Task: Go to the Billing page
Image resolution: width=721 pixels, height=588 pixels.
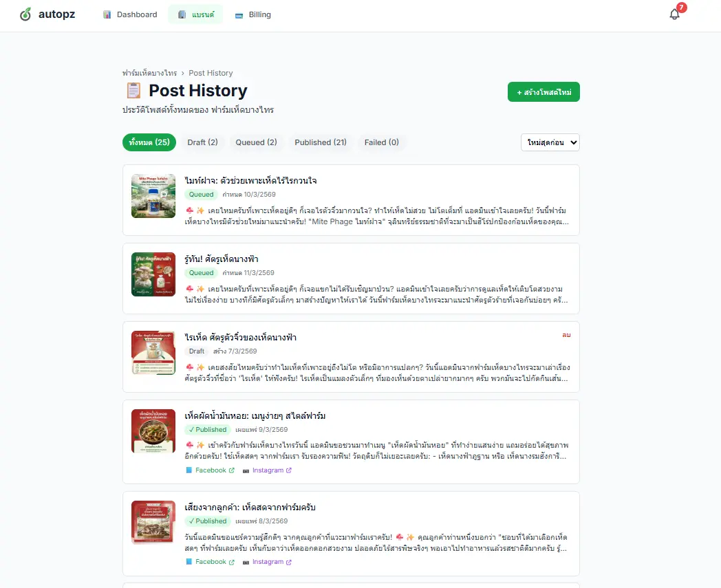Action: point(253,14)
